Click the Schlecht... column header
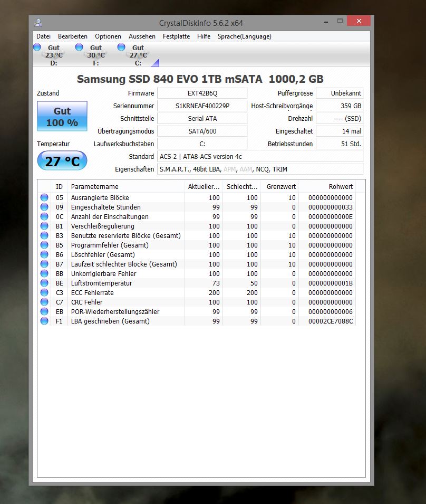 point(241,186)
